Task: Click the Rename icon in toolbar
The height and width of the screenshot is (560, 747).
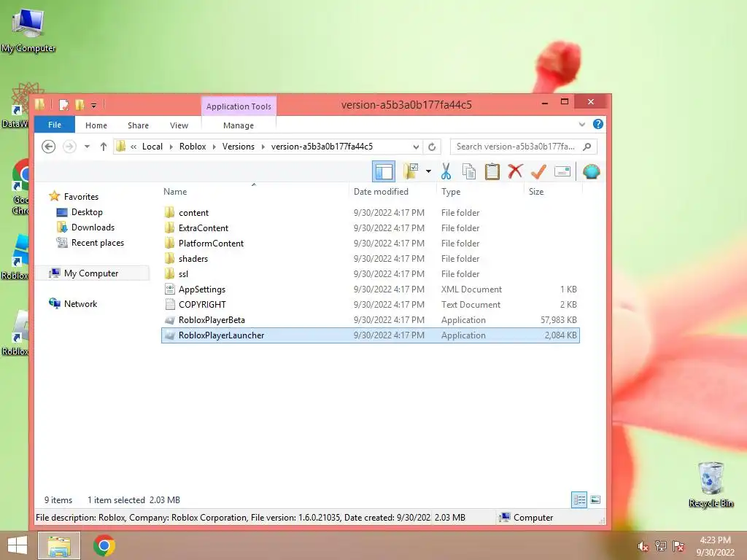Action: 562,171
